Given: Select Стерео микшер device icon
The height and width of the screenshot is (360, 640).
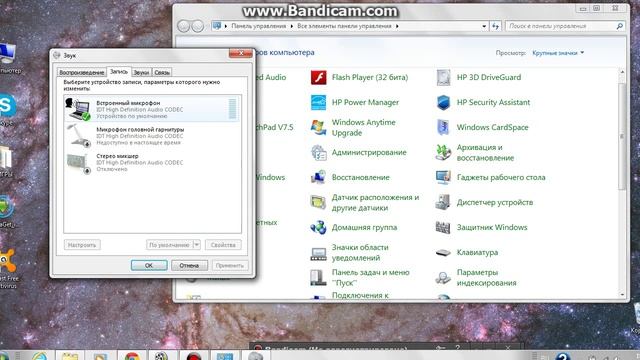Looking at the screenshot, I should [78, 163].
